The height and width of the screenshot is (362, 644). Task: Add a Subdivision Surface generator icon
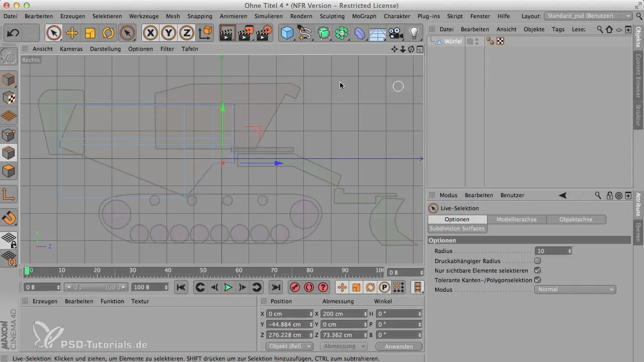324,33
